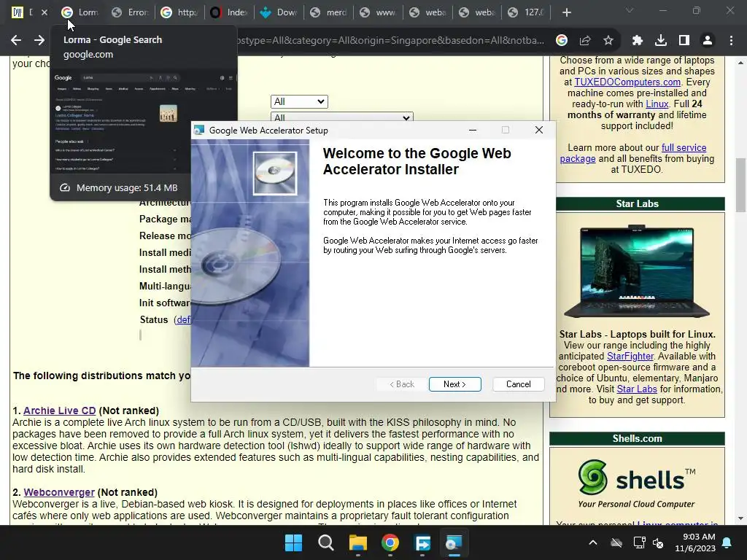Open the Linux link in TUXEDO ad
This screenshot has height=560, width=747.
point(657,104)
